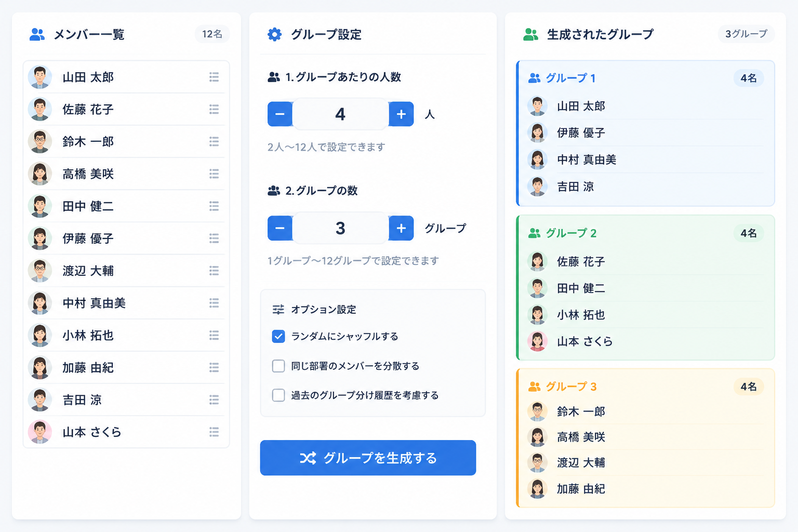Click the メンバー一覧 people icon
Image resolution: width=798 pixels, height=532 pixels.
point(37,35)
